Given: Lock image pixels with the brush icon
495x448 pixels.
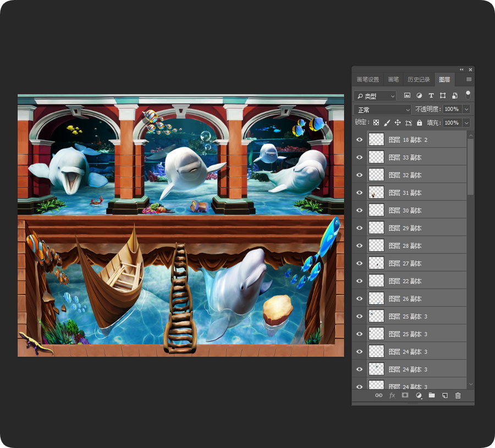Looking at the screenshot, I should (x=387, y=123).
